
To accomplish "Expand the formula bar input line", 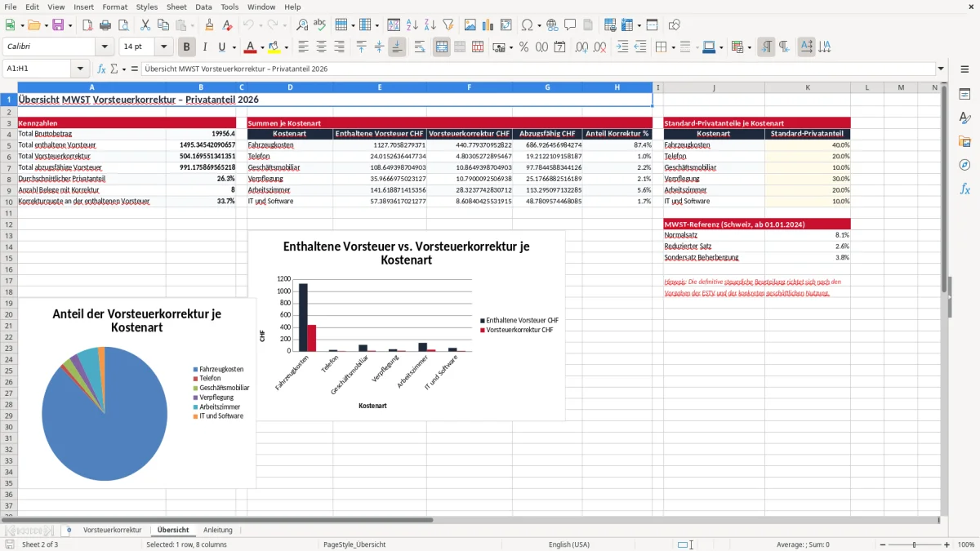I will [941, 69].
